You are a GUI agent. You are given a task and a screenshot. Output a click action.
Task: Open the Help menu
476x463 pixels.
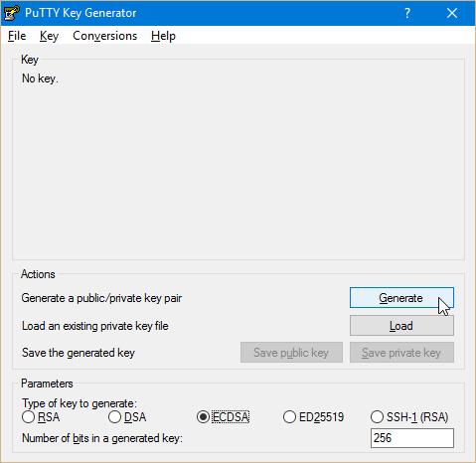(x=163, y=36)
